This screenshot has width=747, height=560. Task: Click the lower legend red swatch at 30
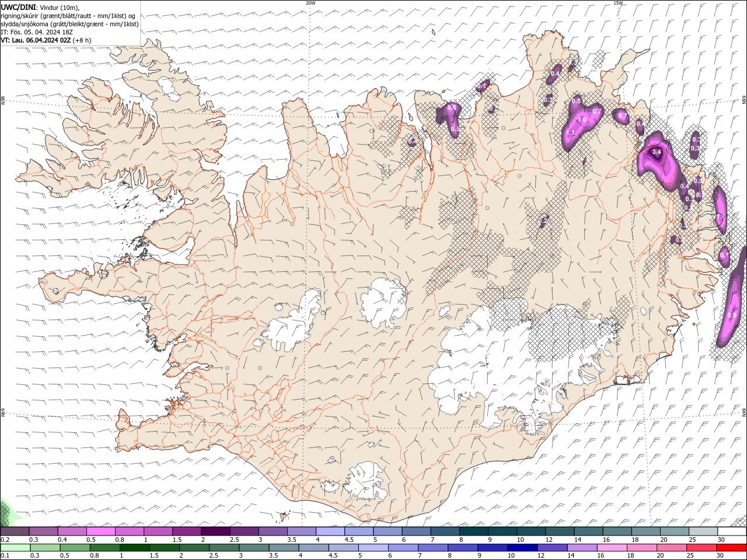[731, 548]
